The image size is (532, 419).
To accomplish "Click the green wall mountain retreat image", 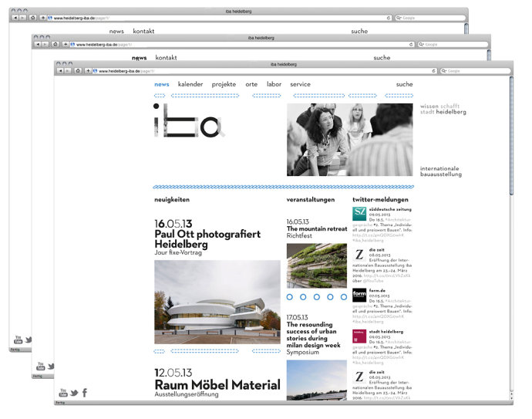I will coord(317,265).
